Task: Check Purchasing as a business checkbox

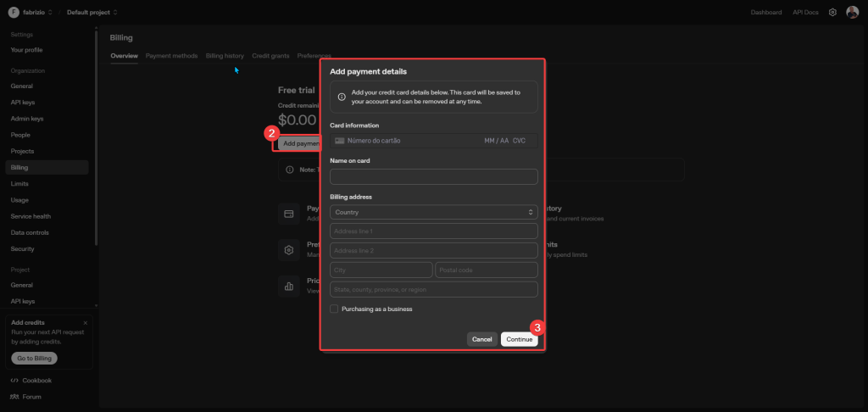Action: (x=334, y=309)
